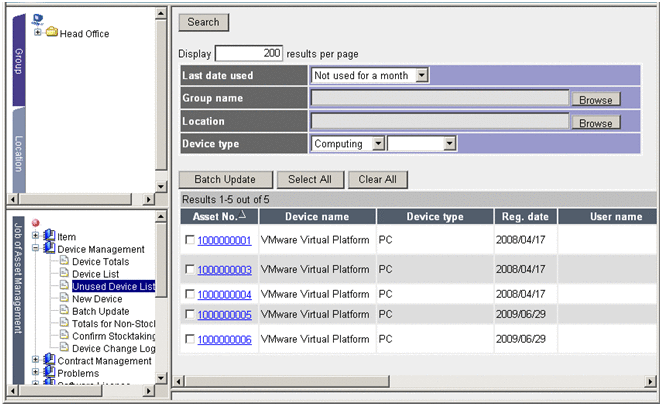Click the Batch Update page icon in tree
The image size is (663, 407).
[64, 311]
